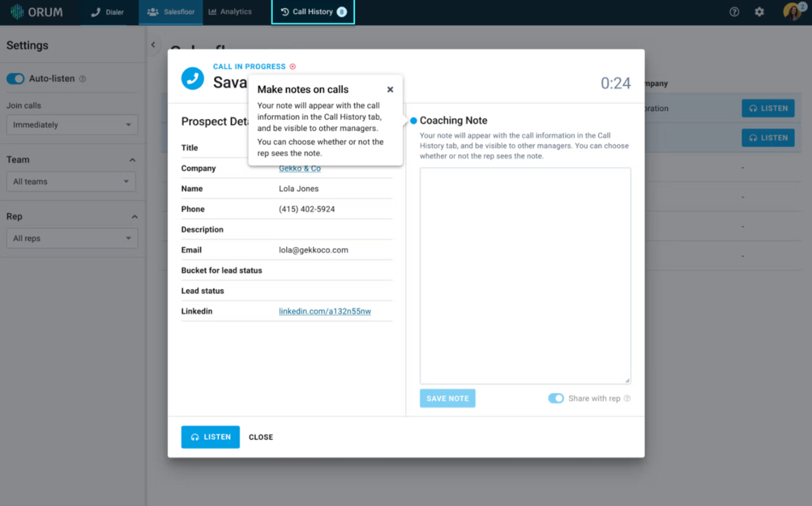Open the Join calls Immediately dropdown

[x=72, y=125]
